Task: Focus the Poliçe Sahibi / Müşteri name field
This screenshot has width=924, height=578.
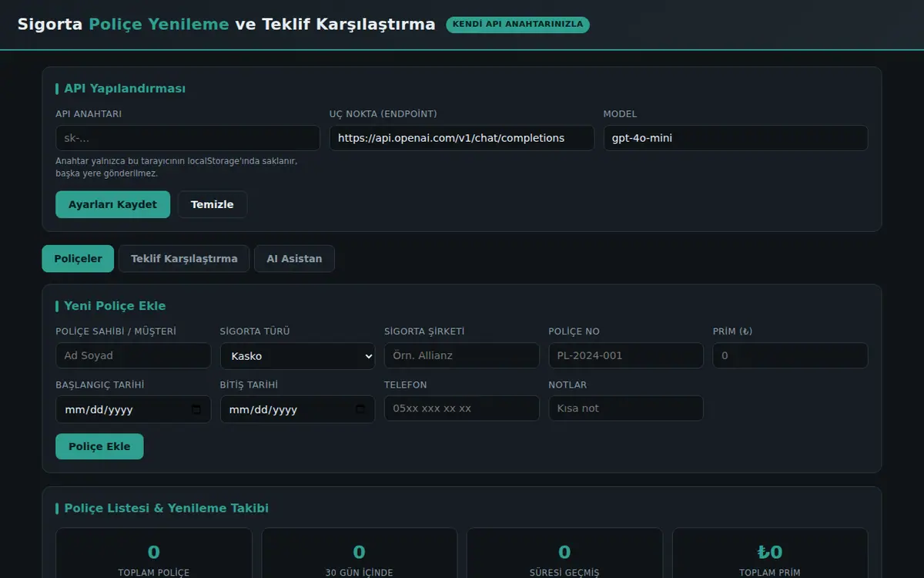Action: coord(133,356)
